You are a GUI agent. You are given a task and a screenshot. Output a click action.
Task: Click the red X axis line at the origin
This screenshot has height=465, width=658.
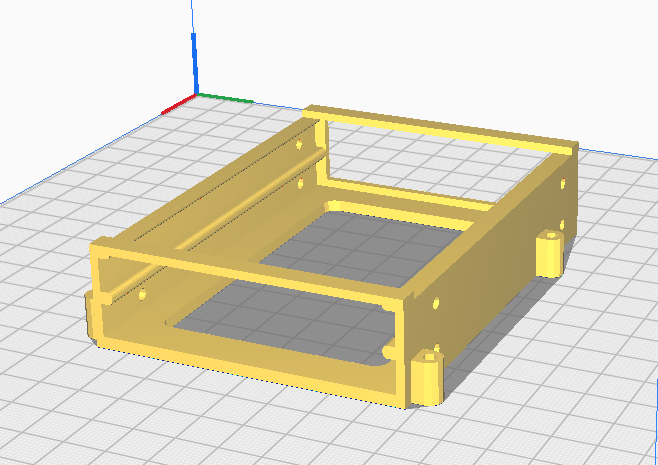pyautogui.click(x=178, y=104)
